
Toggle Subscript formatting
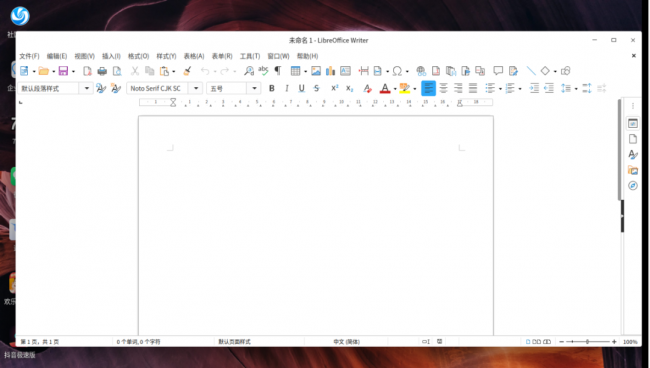click(349, 88)
